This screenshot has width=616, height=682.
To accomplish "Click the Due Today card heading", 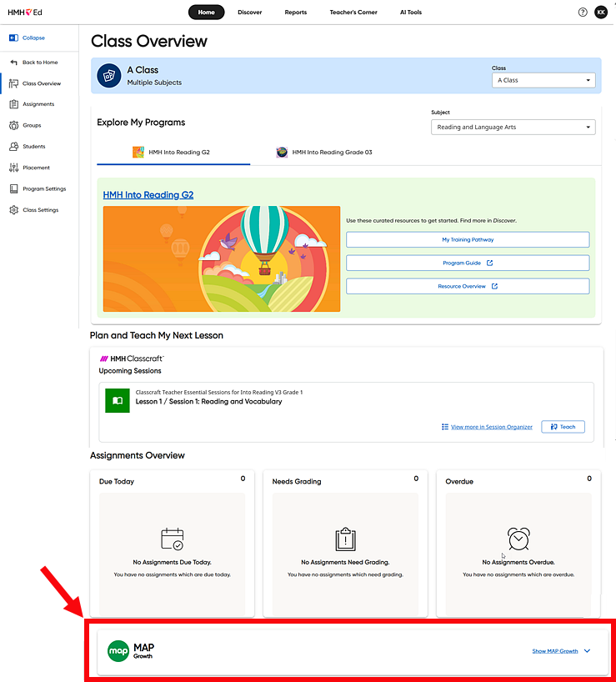I will pos(117,482).
